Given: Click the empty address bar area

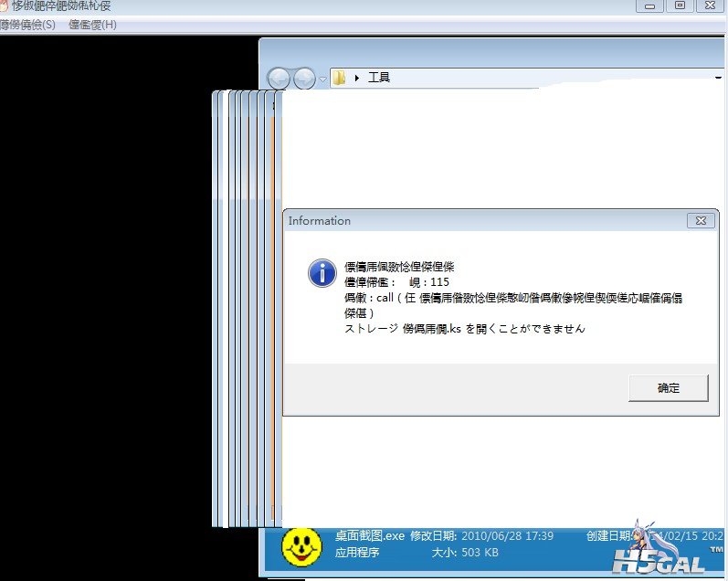Looking at the screenshot, I should click(x=548, y=79).
